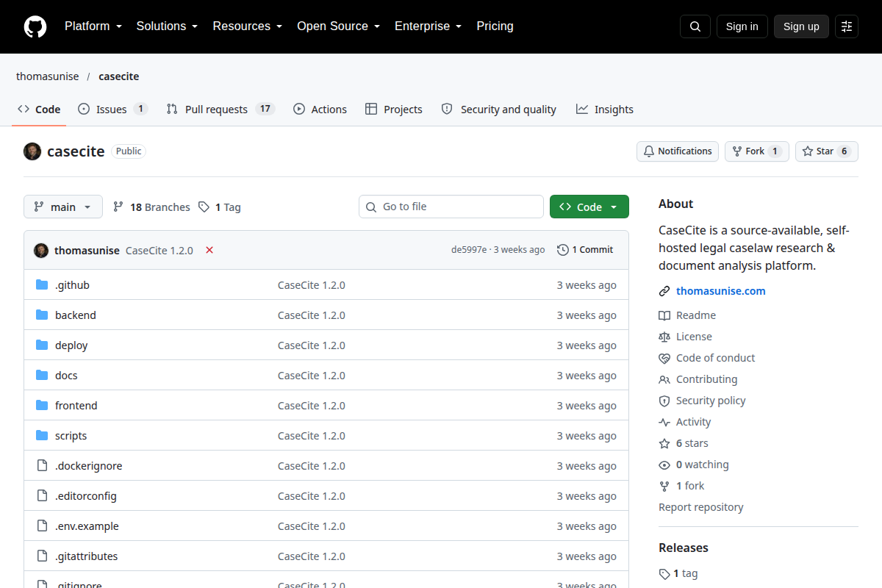Click thomasunise avatar in commit row

pyautogui.click(x=41, y=250)
